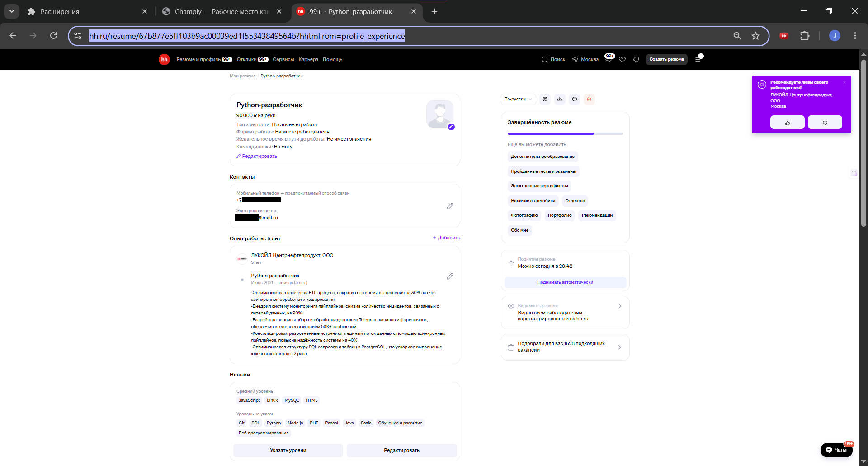The width and height of the screenshot is (868, 466).
Task: Open the browser zoom magnifier icon
Action: [737, 36]
